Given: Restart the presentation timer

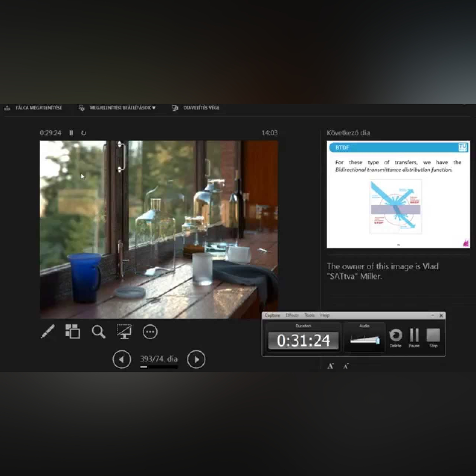Looking at the screenshot, I should [83, 133].
